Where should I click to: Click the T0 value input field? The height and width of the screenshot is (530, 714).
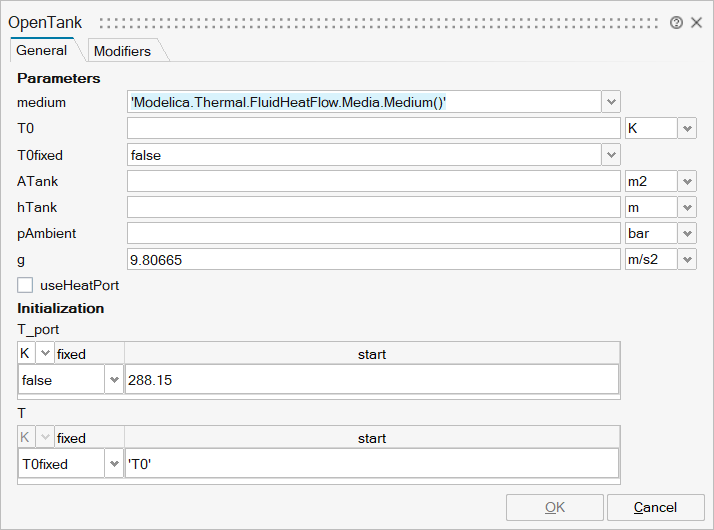point(373,129)
